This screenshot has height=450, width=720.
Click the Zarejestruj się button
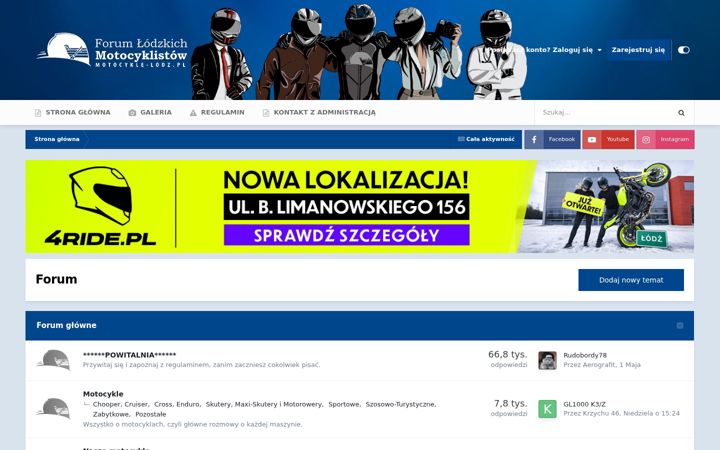tap(638, 50)
